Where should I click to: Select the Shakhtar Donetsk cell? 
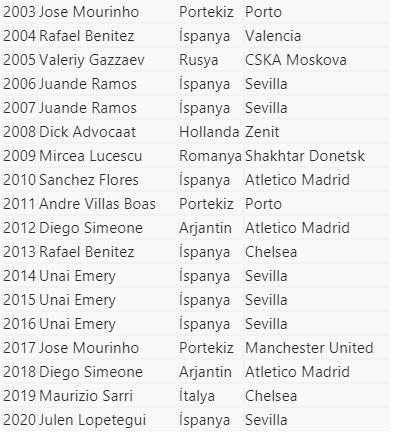(305, 156)
